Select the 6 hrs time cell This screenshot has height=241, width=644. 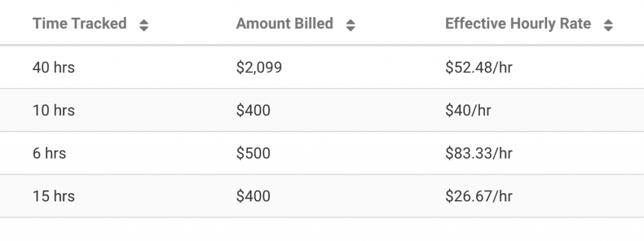49,154
